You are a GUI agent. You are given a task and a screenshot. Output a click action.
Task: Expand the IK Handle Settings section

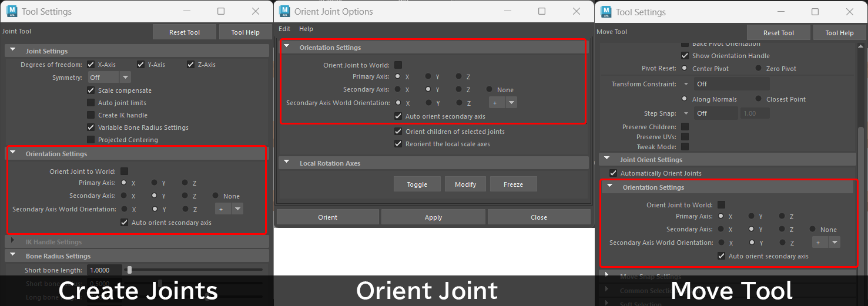(x=12, y=241)
